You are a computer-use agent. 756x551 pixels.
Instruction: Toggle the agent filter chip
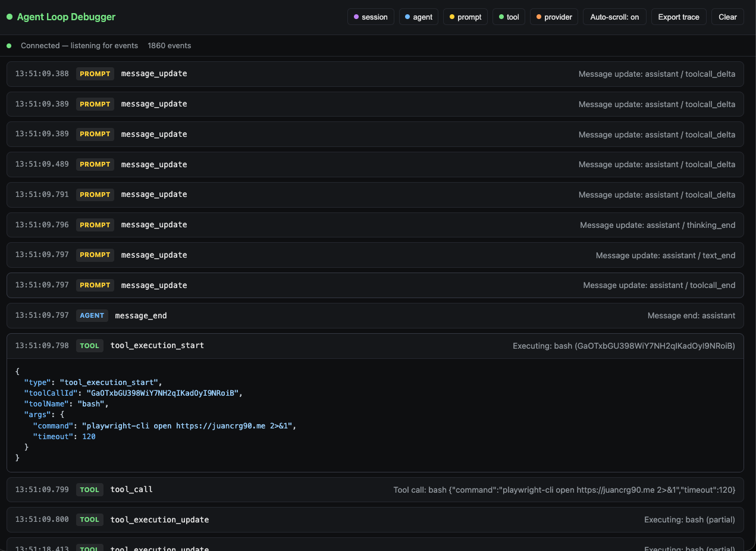pos(419,17)
